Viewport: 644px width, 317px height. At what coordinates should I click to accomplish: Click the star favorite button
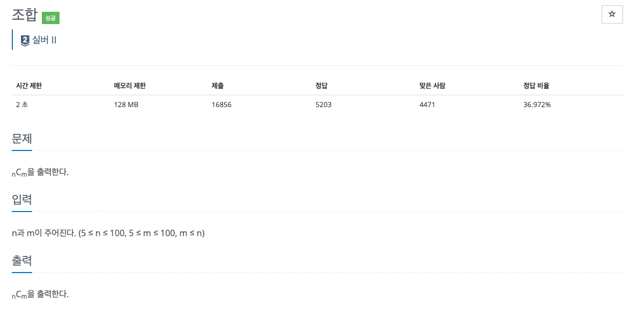coord(612,14)
